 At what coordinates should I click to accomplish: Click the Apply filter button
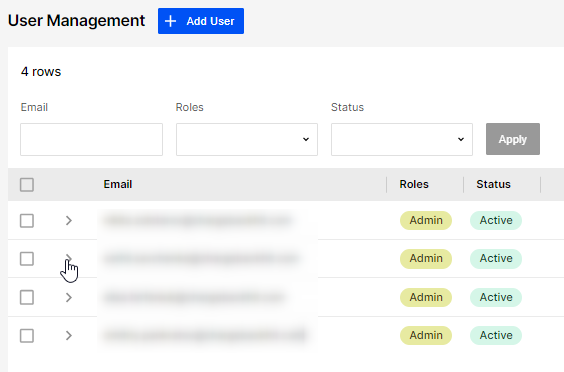coord(513,139)
